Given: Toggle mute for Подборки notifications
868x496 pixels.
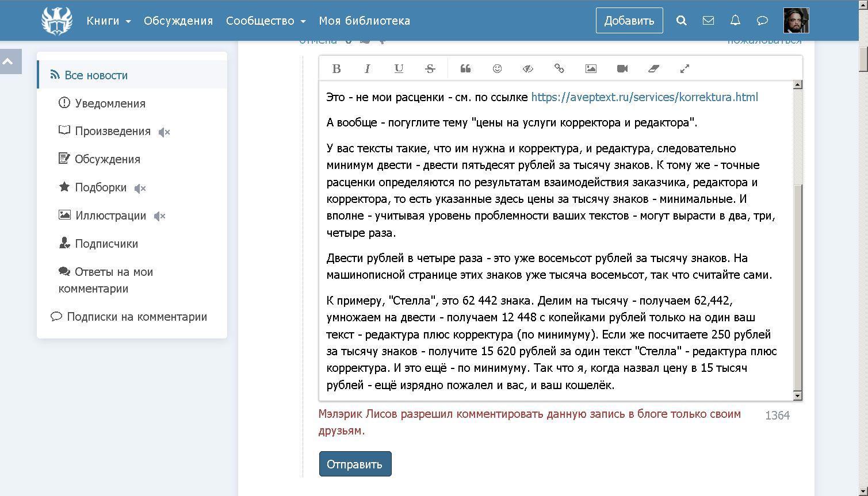Looking at the screenshot, I should coord(140,189).
